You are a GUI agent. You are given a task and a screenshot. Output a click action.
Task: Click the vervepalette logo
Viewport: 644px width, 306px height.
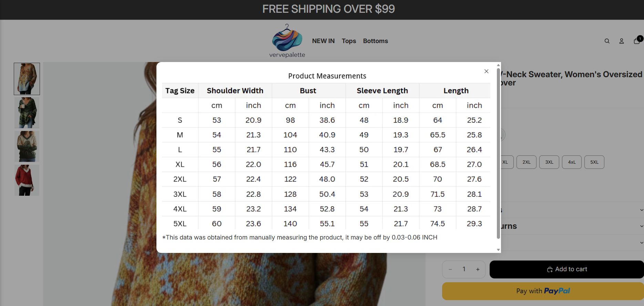coord(287,41)
